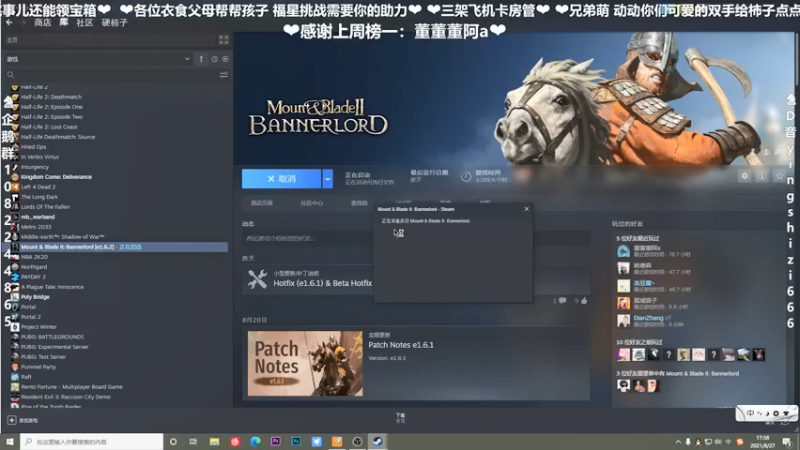Click the recent activity clock icon
This screenshot has height=450, width=800.
coord(214,59)
